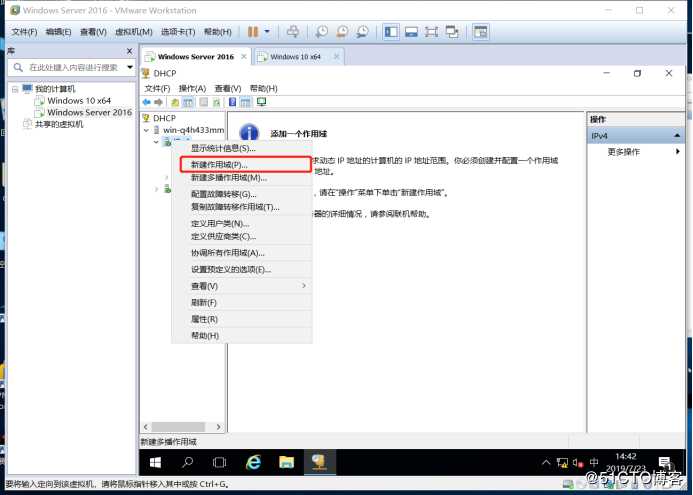Image resolution: width=693 pixels, height=495 pixels.
Task: Click the thumbnail bar view icon
Action: pos(411,32)
